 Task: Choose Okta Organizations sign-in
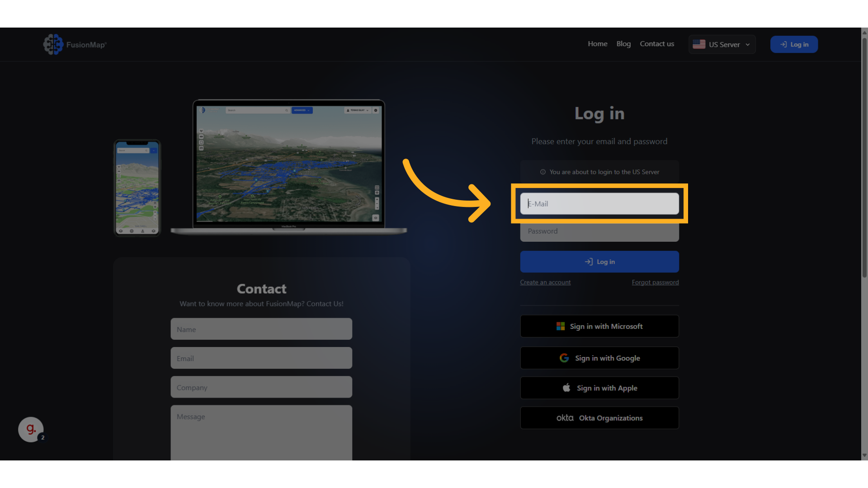(x=599, y=418)
